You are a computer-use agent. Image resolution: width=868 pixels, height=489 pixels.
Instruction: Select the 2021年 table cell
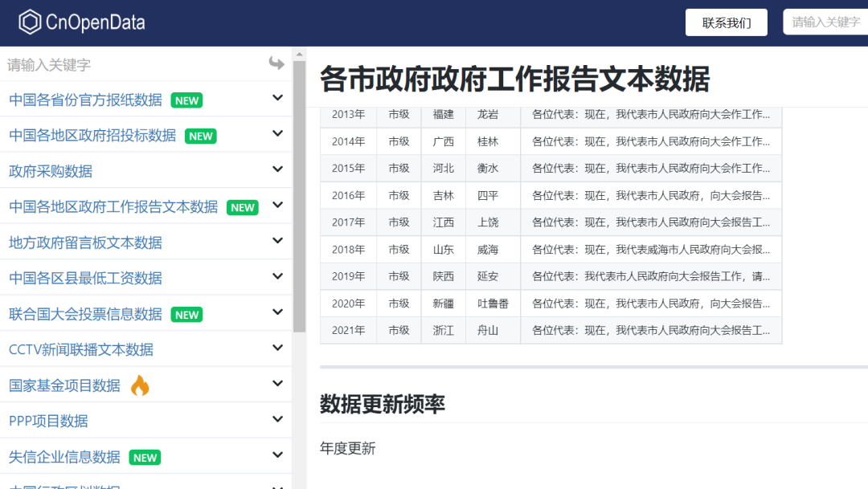348,330
